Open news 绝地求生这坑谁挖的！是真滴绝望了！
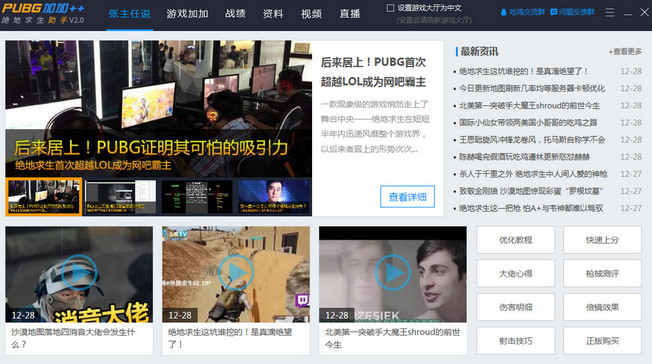 (524, 71)
